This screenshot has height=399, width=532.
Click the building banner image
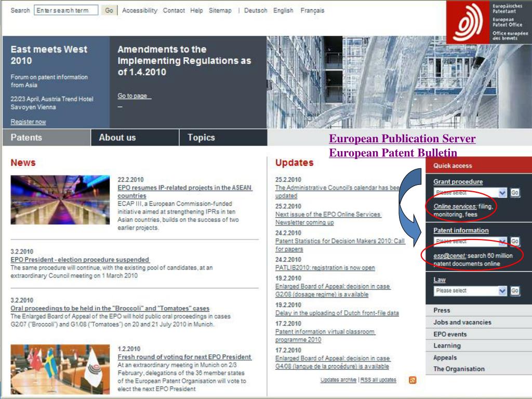point(399,83)
